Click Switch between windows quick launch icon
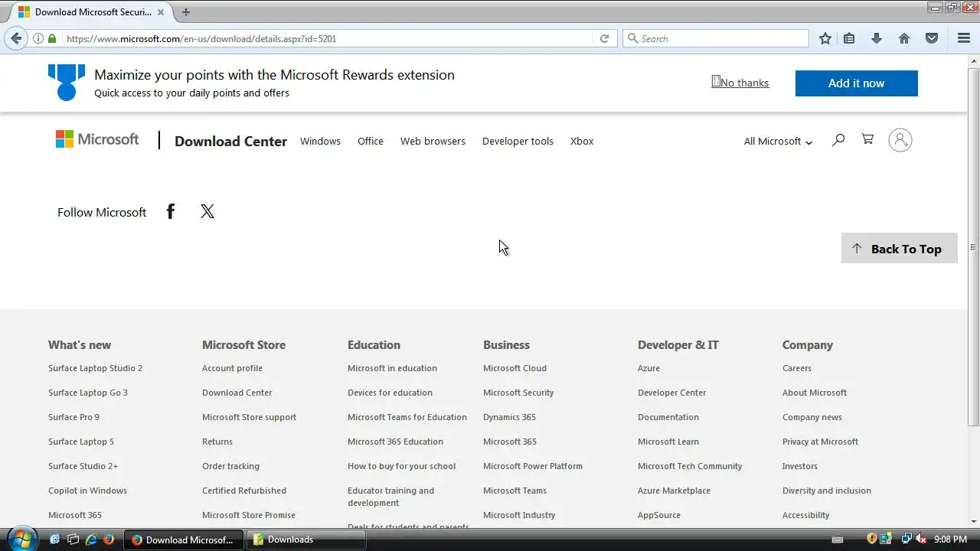980x551 pixels. 73,540
